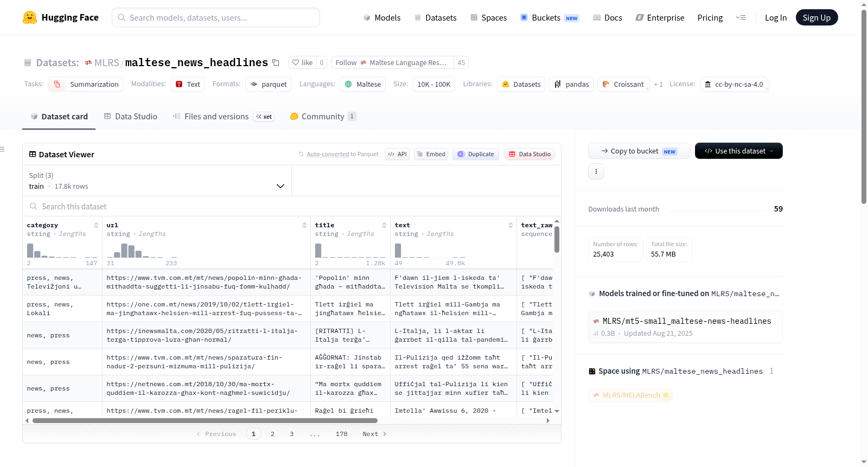
Task: Click the text lengths histogram
Action: pos(430,251)
